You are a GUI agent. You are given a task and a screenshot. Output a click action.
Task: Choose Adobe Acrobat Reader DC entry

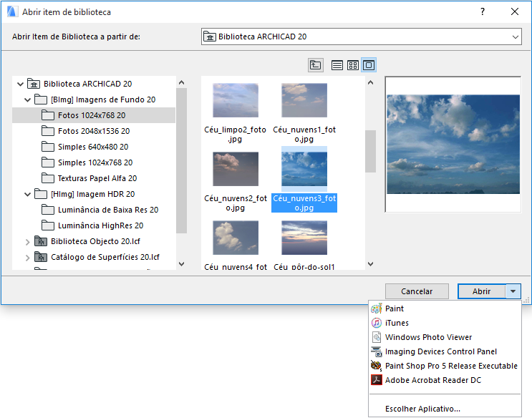(x=445, y=380)
